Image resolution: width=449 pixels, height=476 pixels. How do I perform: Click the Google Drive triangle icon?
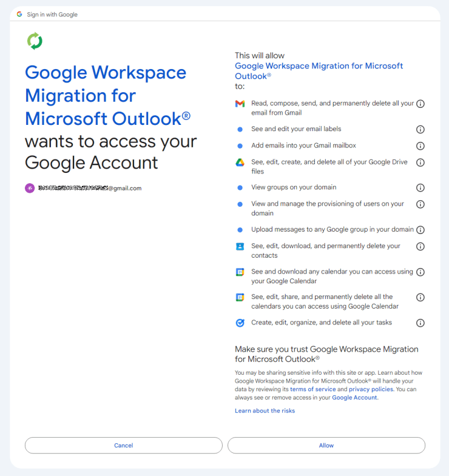coord(240,163)
